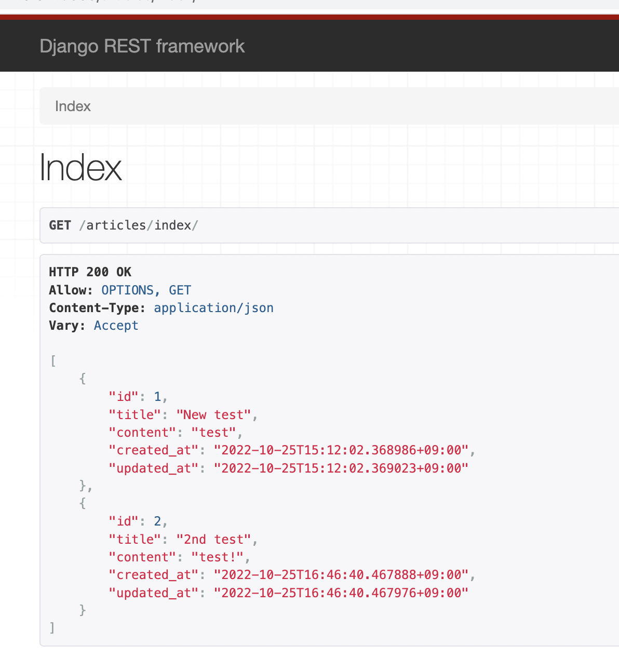Viewport: 619px width, 672px height.
Task: Click the id value 2 in second article
Action: 157,521
